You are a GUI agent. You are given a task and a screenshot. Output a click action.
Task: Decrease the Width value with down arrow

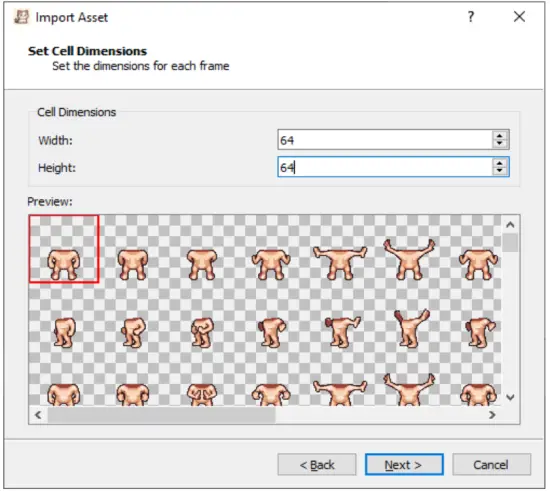point(500,144)
